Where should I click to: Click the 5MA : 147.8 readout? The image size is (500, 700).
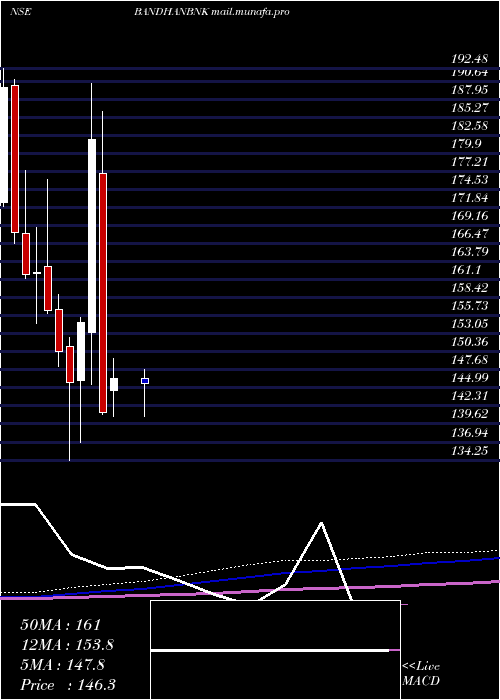pyautogui.click(x=63, y=665)
